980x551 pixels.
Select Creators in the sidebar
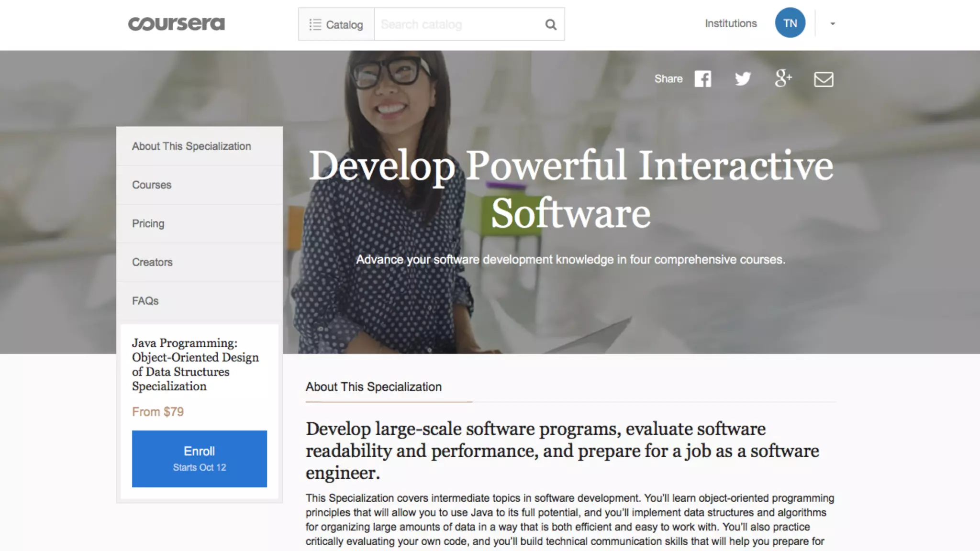pyautogui.click(x=152, y=263)
